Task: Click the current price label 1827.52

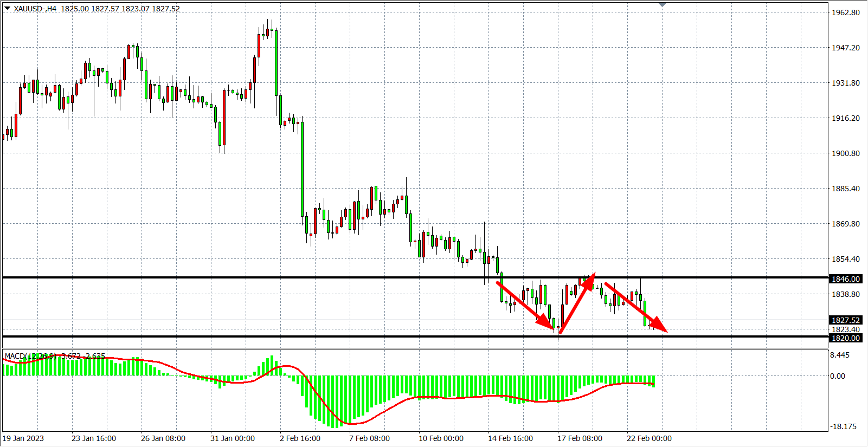Action: (845, 320)
